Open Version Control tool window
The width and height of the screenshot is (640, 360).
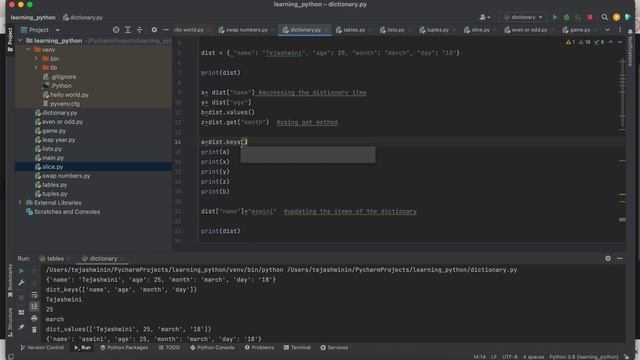42,347
